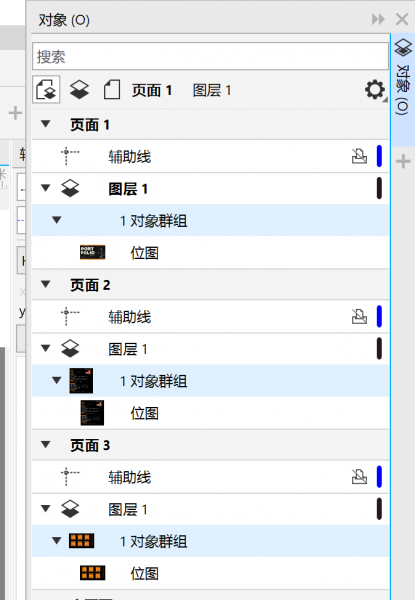
Task: Select 位图 text under 页面 1
Action: click(x=145, y=253)
